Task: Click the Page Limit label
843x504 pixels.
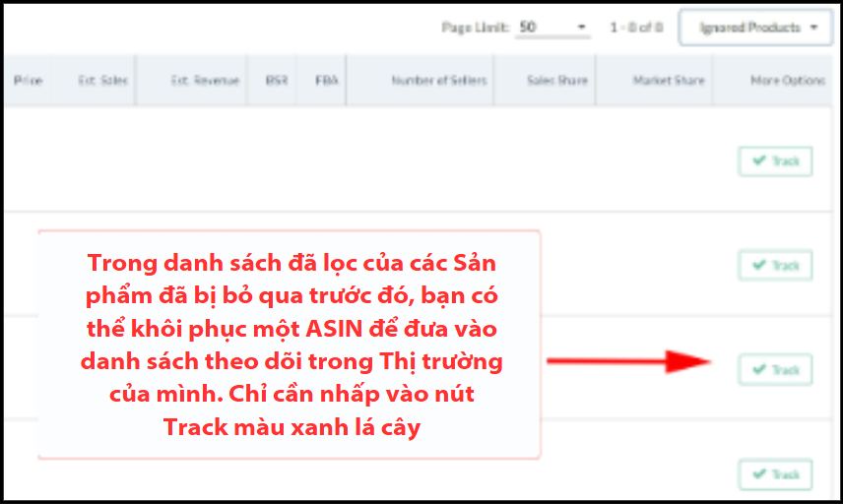Action: point(476,28)
